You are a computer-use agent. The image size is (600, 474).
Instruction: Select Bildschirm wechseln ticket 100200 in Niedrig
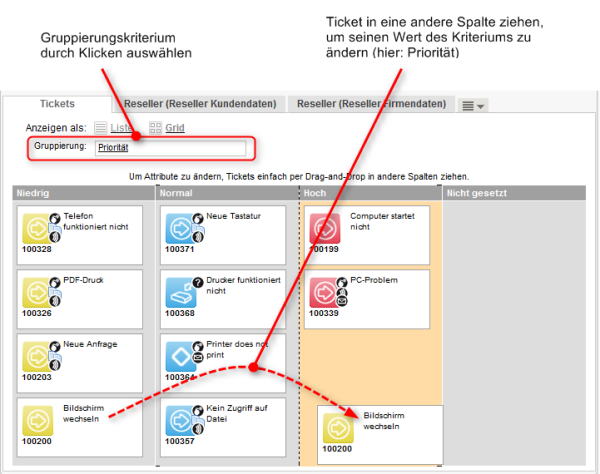click(x=80, y=425)
